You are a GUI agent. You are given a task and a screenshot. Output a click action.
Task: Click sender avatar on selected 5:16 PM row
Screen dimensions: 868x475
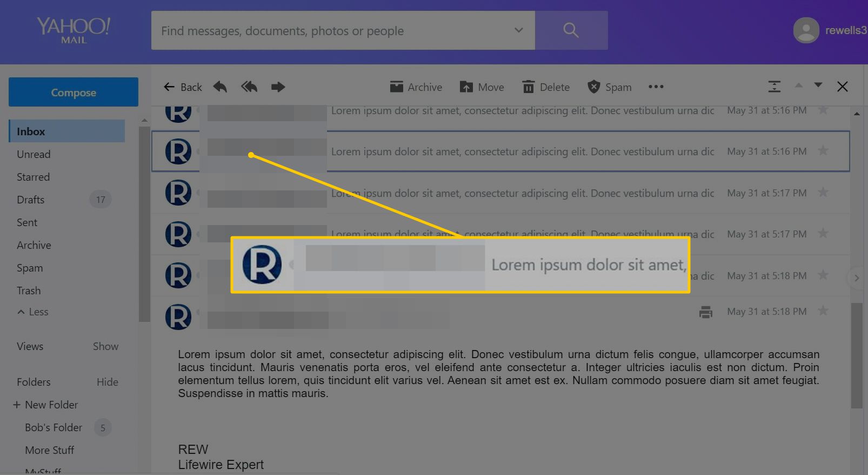[x=178, y=151]
